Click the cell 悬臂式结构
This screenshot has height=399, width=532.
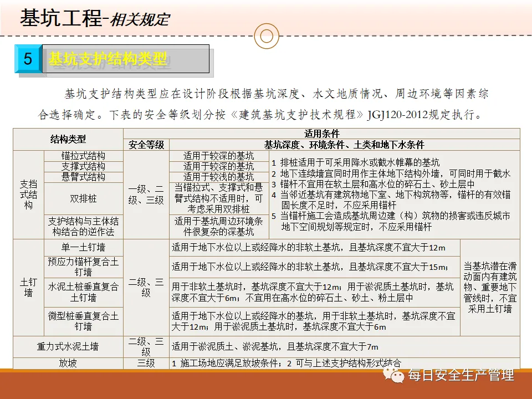tap(83, 177)
